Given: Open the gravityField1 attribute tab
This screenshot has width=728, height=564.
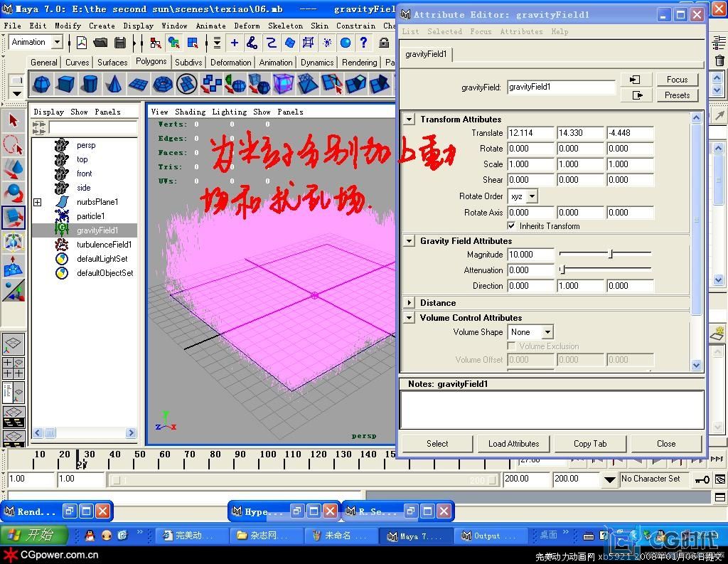Looking at the screenshot, I should click(x=426, y=54).
